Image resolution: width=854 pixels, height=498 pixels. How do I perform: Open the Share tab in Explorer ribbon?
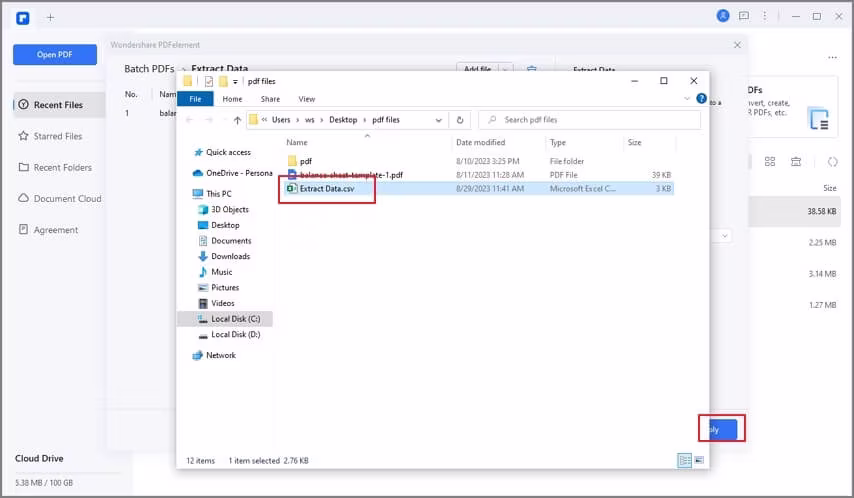tap(270, 99)
